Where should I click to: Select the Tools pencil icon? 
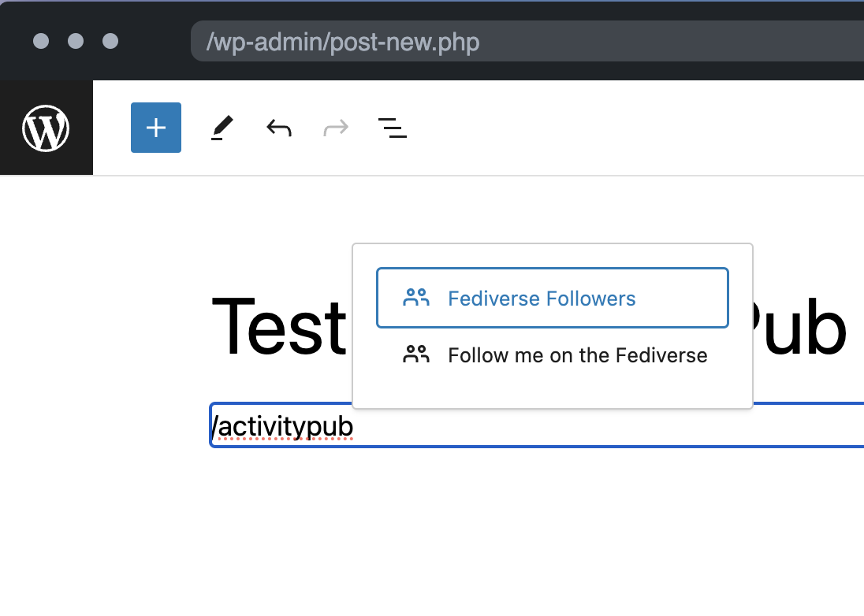point(222,128)
